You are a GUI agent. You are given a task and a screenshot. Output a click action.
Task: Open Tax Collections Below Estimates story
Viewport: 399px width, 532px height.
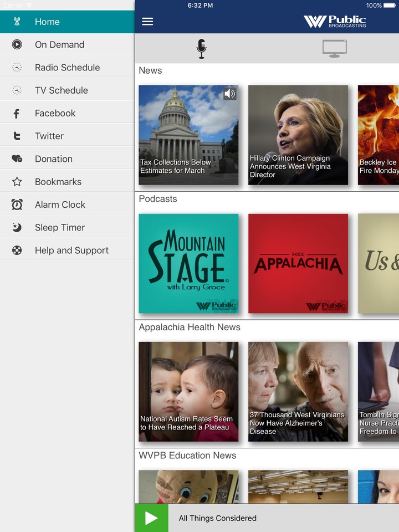pyautogui.click(x=188, y=135)
